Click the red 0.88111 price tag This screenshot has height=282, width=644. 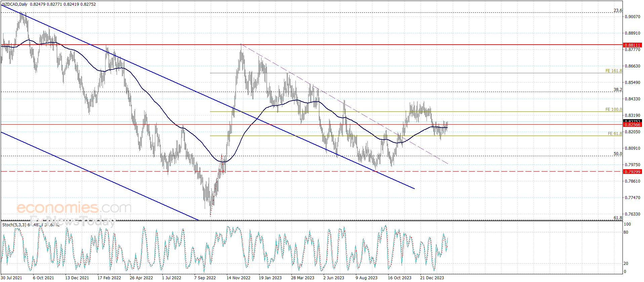tap(632, 45)
